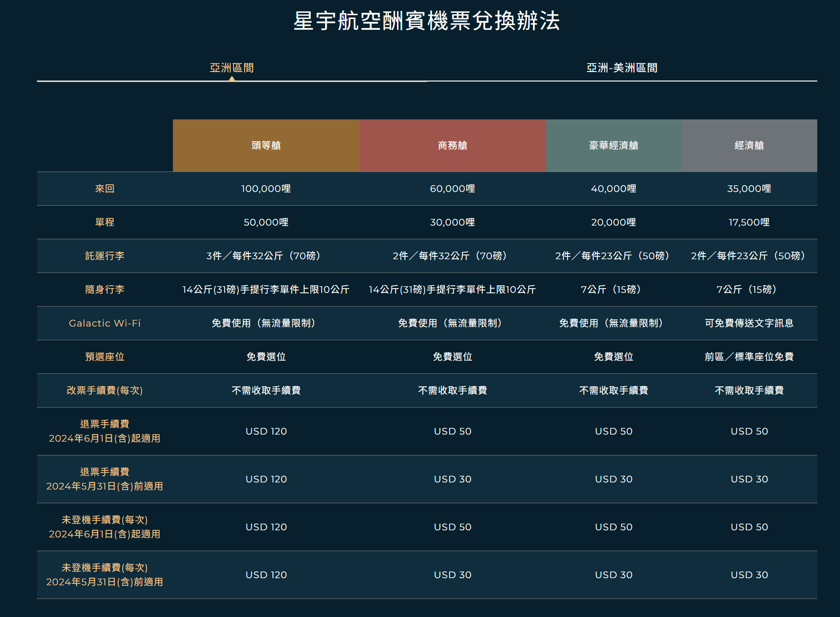Click the 可免費傳送文字訊息 cell
Image resolution: width=840 pixels, height=617 pixels.
pyautogui.click(x=750, y=323)
